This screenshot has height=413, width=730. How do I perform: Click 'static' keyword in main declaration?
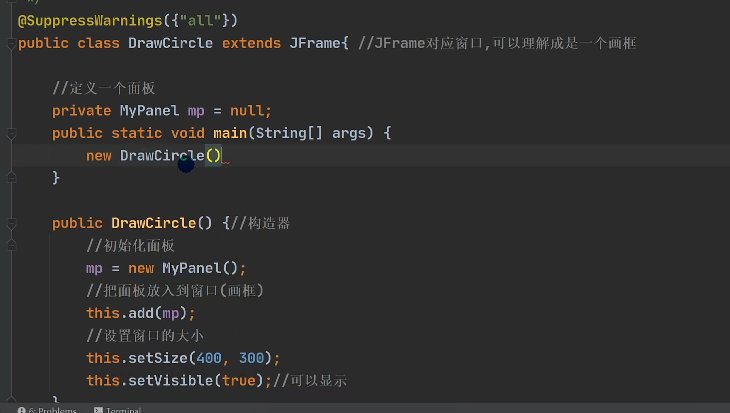click(136, 133)
